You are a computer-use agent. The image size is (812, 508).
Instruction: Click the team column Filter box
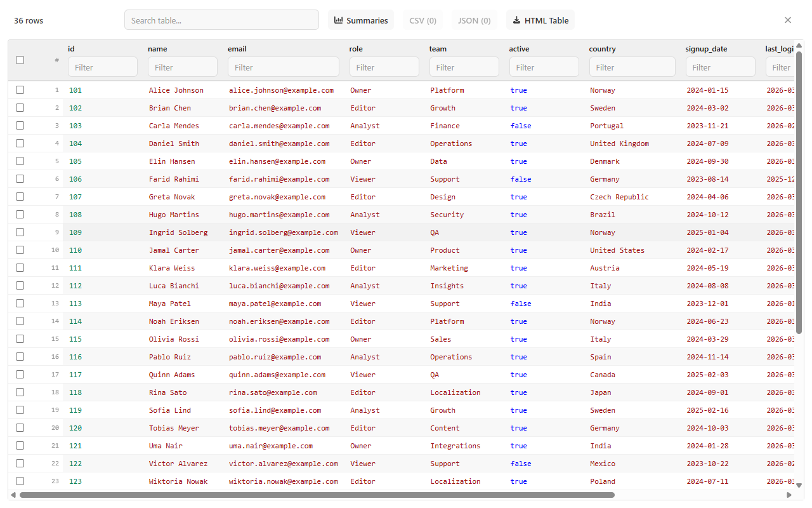click(x=464, y=67)
